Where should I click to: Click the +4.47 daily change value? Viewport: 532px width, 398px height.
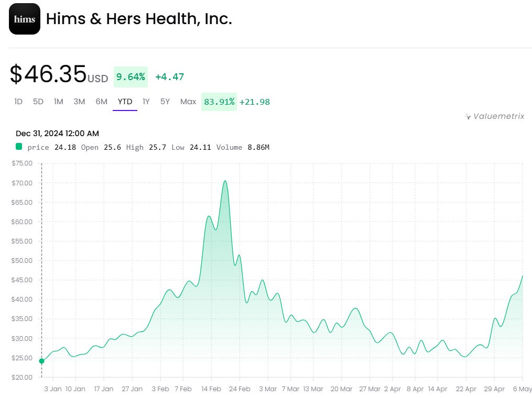point(170,77)
